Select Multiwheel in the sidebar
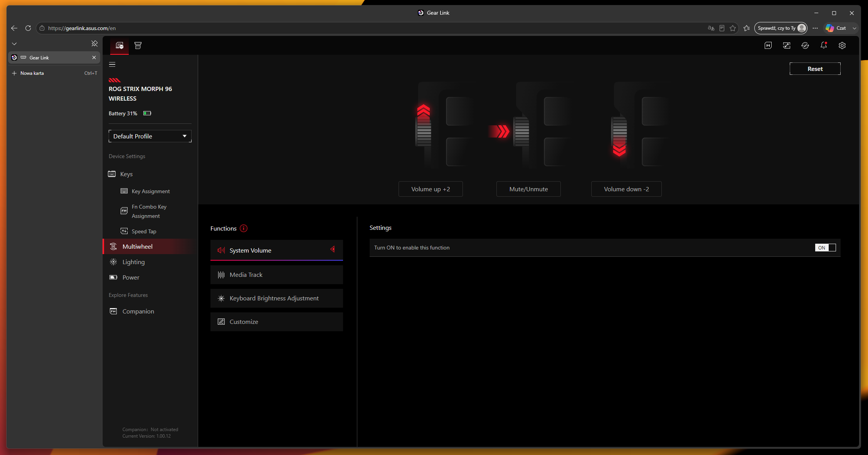 [x=150, y=246]
